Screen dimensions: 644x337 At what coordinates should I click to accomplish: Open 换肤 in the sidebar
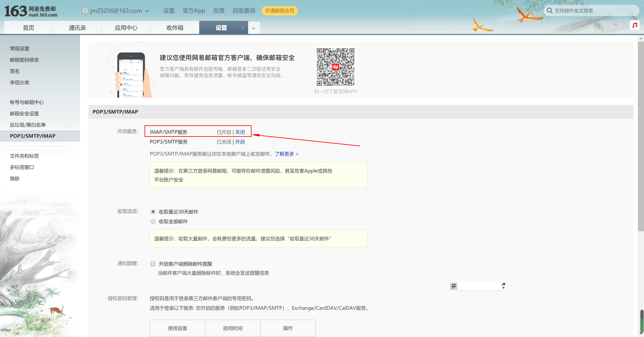[x=15, y=178]
